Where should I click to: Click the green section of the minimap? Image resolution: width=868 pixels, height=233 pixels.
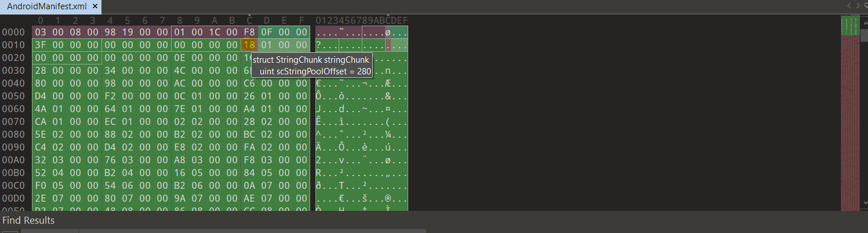coord(849,26)
